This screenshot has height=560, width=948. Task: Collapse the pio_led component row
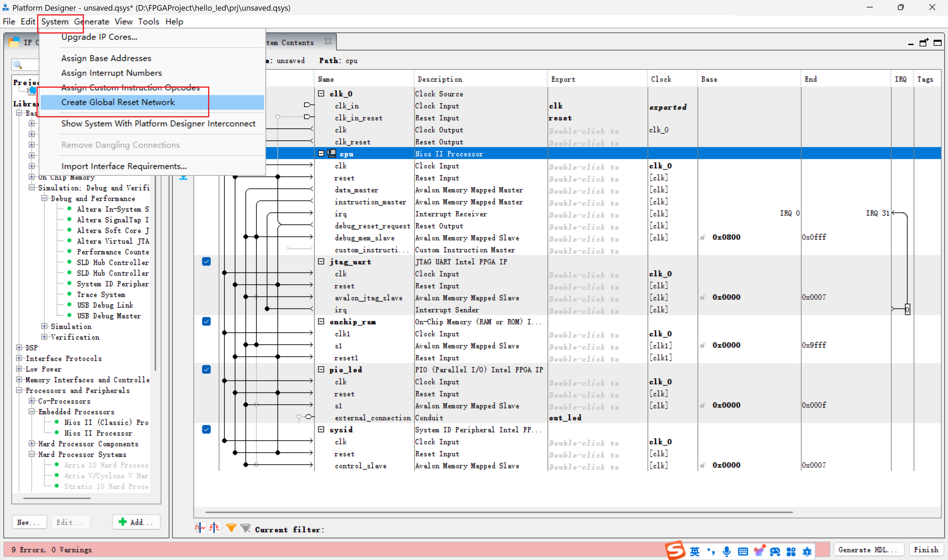[x=321, y=369]
